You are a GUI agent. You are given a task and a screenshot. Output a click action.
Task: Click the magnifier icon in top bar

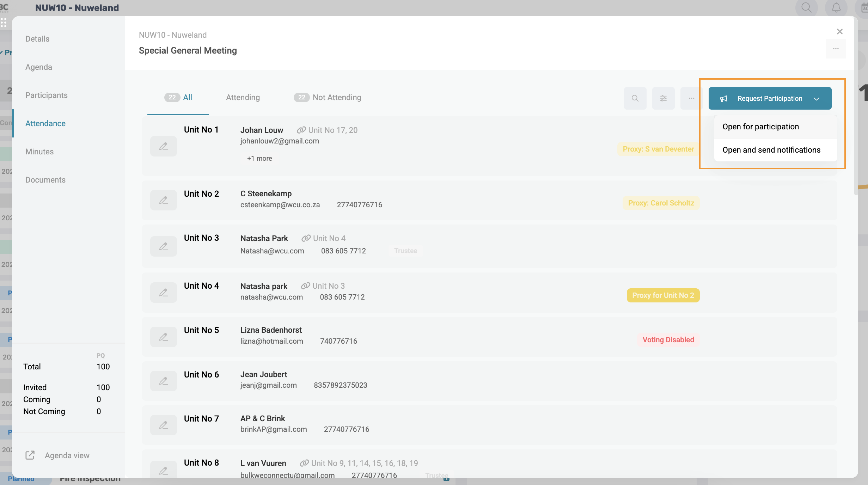(x=806, y=8)
